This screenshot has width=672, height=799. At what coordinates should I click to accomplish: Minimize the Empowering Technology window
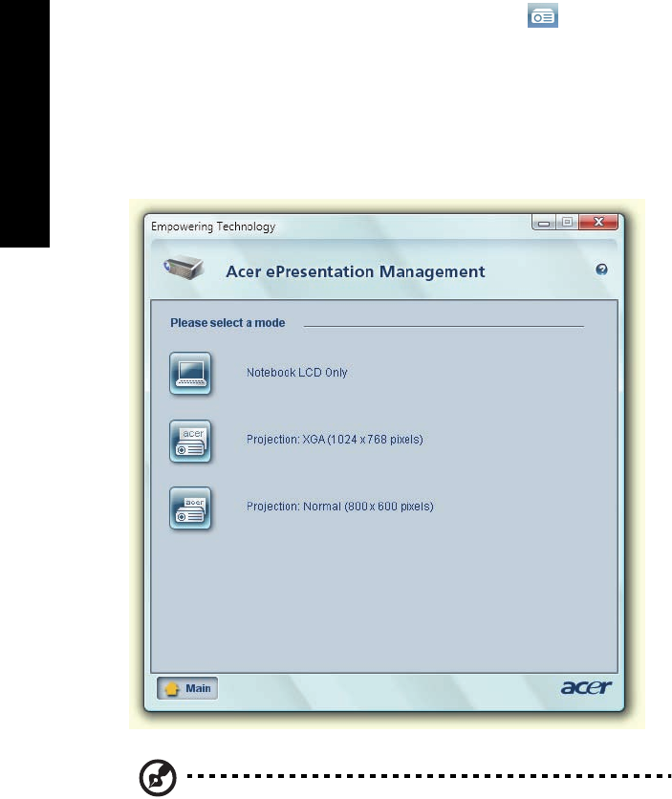coord(544,223)
